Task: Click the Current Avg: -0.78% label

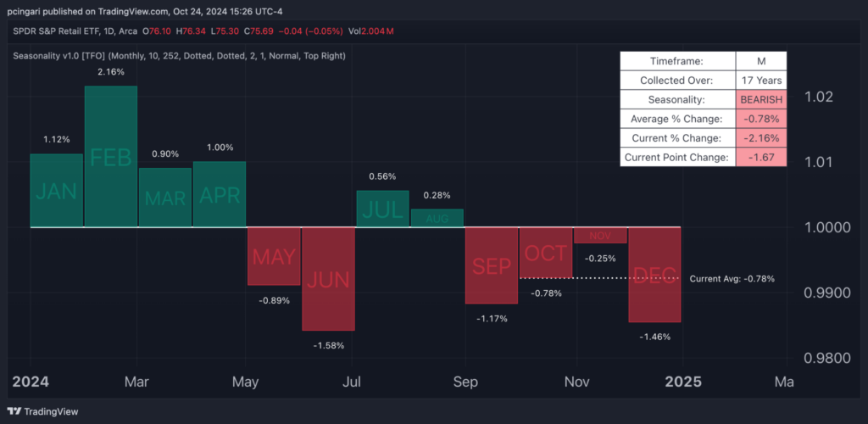Action: pos(732,278)
